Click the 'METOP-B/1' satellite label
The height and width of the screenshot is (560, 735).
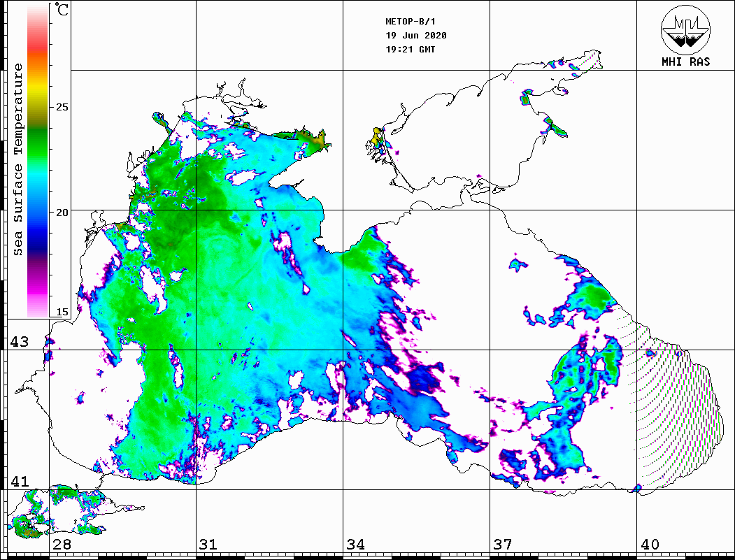point(411,22)
